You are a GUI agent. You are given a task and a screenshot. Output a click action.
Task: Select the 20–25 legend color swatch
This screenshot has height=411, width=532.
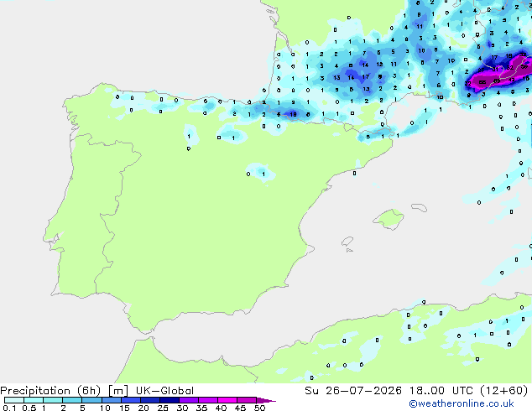(150, 400)
